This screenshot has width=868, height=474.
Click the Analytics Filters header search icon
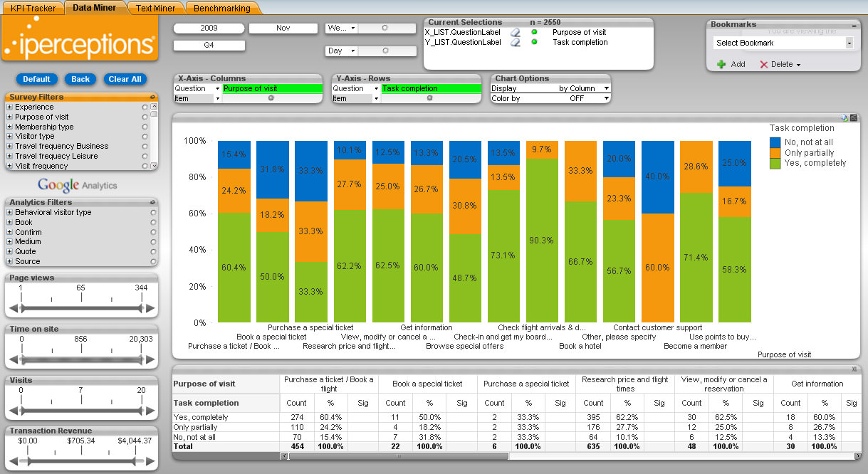click(x=152, y=202)
